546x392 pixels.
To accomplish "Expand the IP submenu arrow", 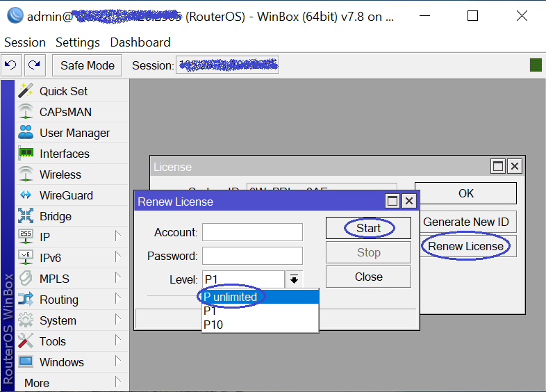I will (x=118, y=236).
